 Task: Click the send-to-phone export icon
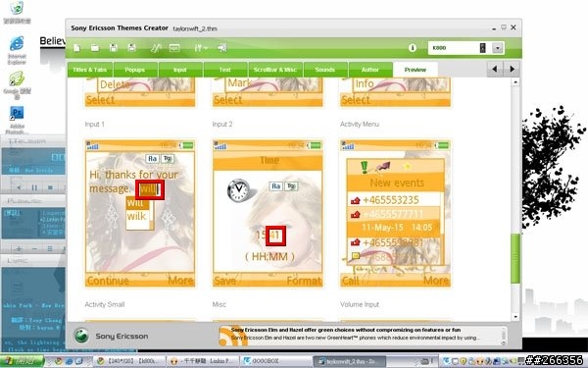tap(222, 48)
